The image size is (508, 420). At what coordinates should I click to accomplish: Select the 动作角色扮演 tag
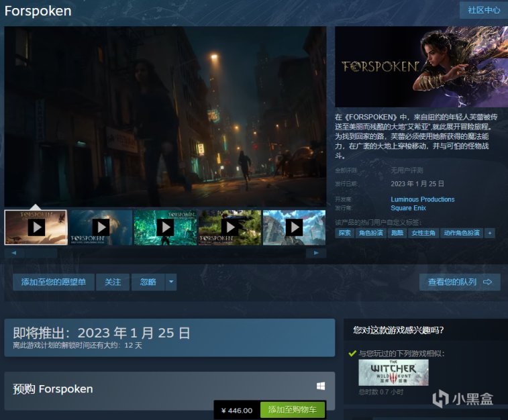(462, 233)
